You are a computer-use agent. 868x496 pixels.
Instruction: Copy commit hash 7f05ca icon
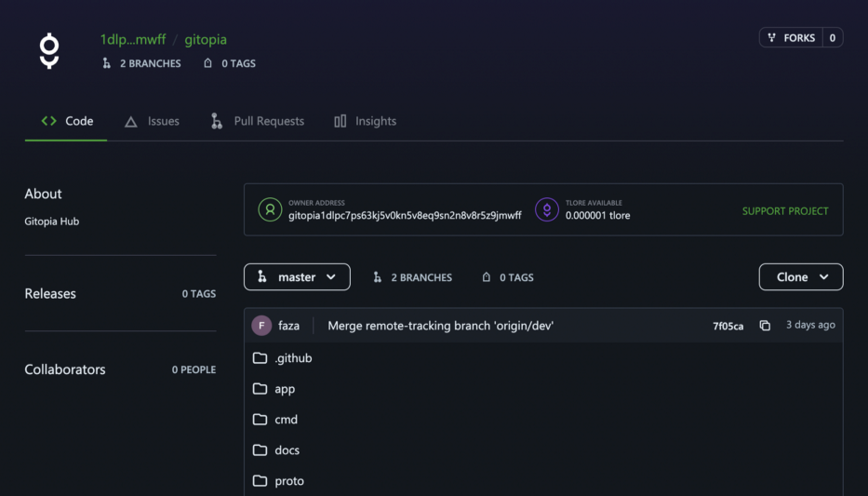(x=765, y=326)
